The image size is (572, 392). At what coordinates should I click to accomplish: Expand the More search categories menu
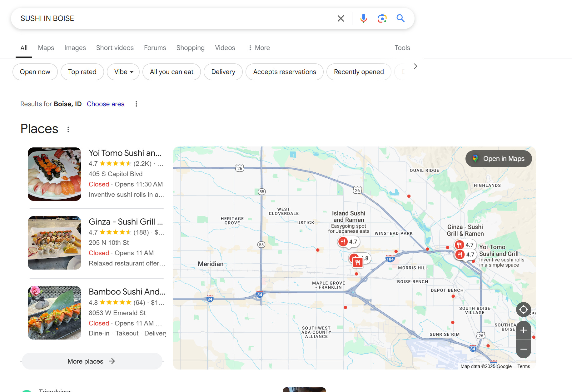(x=259, y=48)
